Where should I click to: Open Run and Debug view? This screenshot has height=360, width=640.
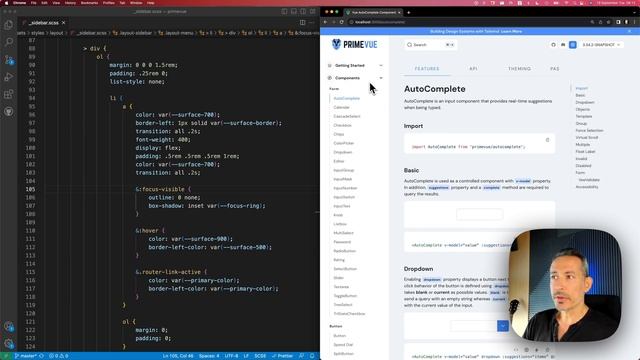tap(9, 77)
